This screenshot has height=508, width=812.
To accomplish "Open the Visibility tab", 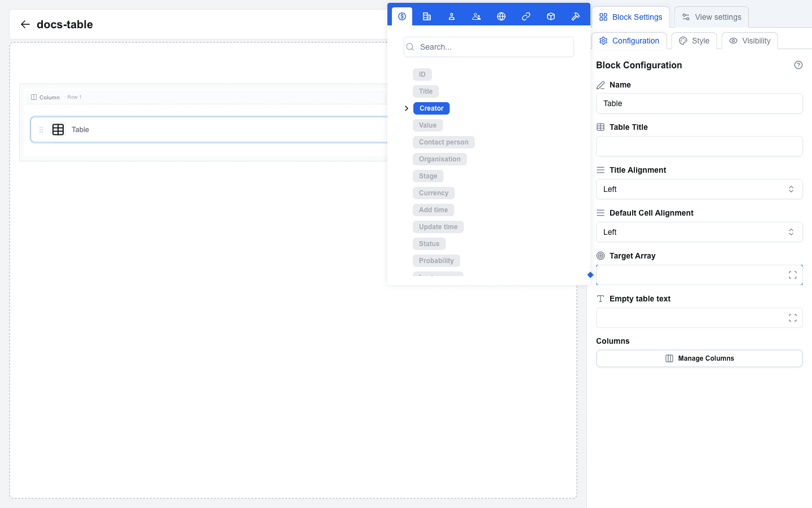I will pyautogui.click(x=749, y=41).
